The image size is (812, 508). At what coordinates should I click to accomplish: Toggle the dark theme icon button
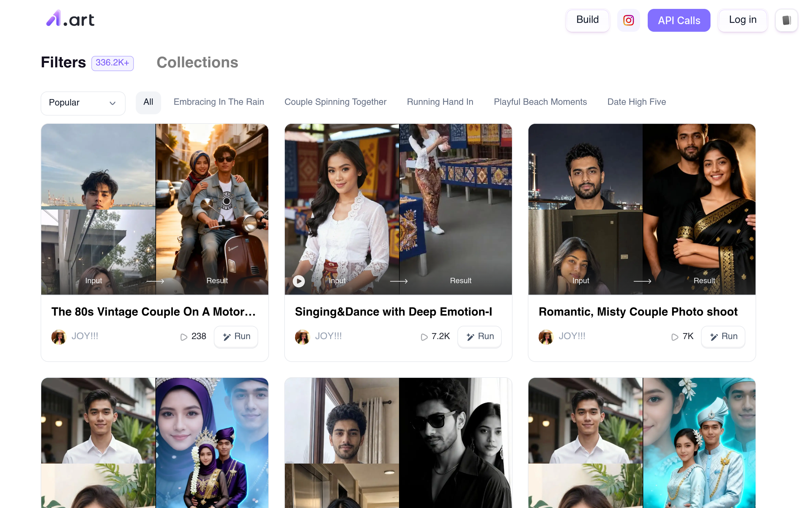tap(786, 20)
